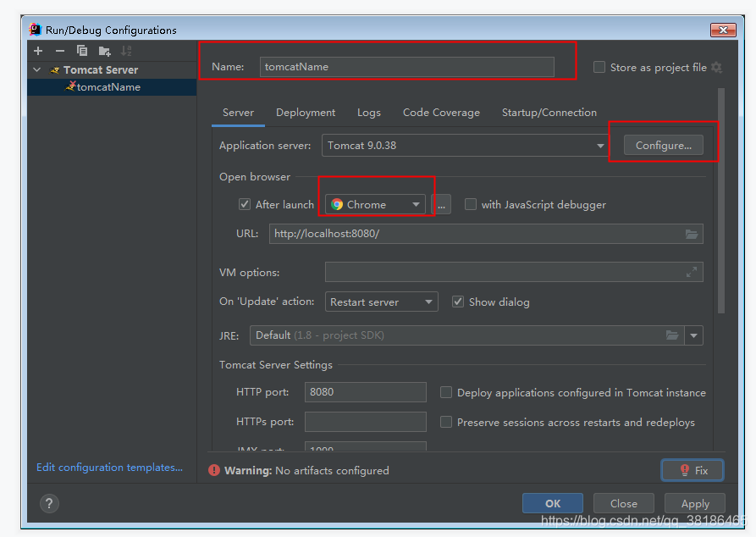Copy the selected configuration
756x537 pixels.
82,51
